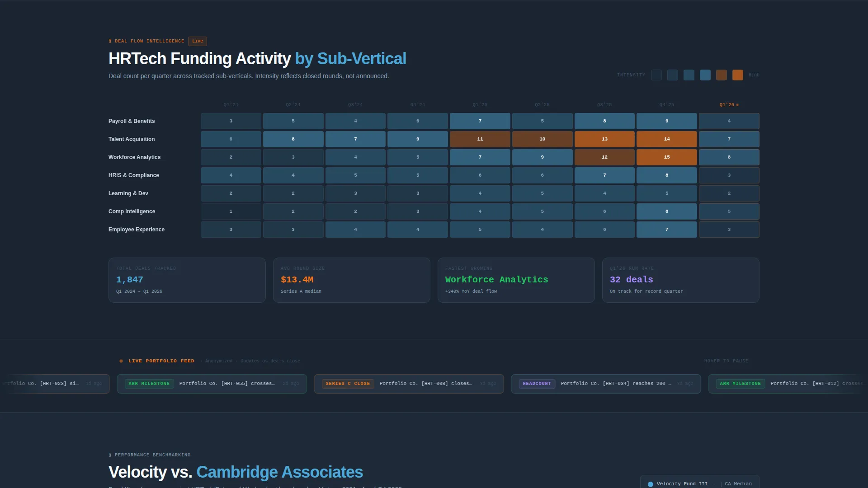868x488 pixels.
Task: Click the orange Live badge
Action: pos(198,41)
